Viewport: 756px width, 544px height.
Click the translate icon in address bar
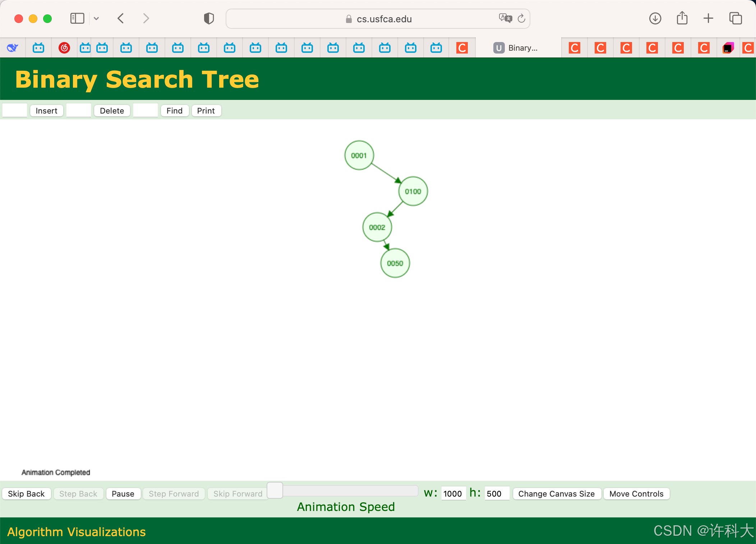point(505,18)
